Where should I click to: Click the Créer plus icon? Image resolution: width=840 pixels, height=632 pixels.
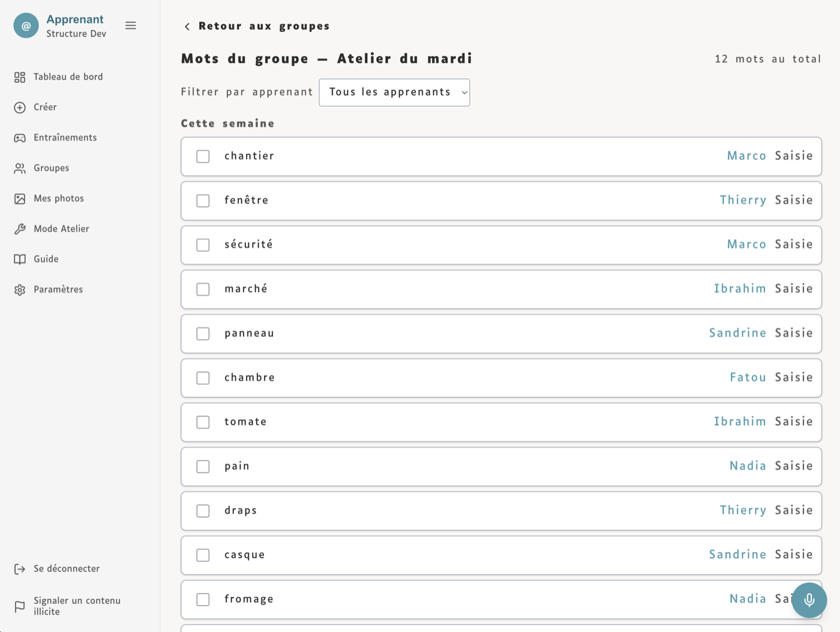[20, 107]
